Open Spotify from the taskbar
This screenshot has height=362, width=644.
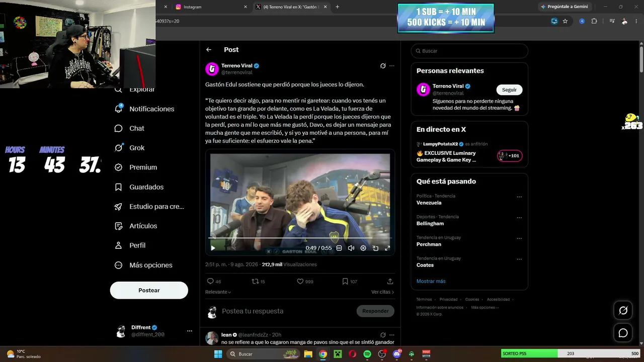tap(367, 354)
